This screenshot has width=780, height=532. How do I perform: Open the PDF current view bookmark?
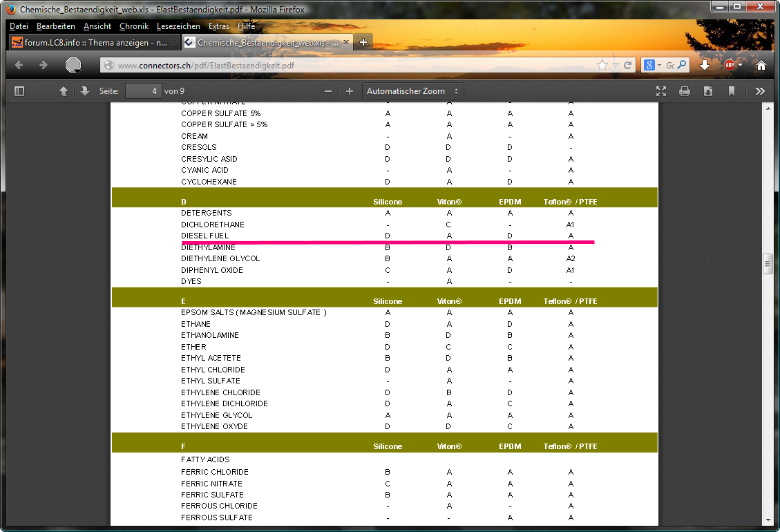(731, 91)
